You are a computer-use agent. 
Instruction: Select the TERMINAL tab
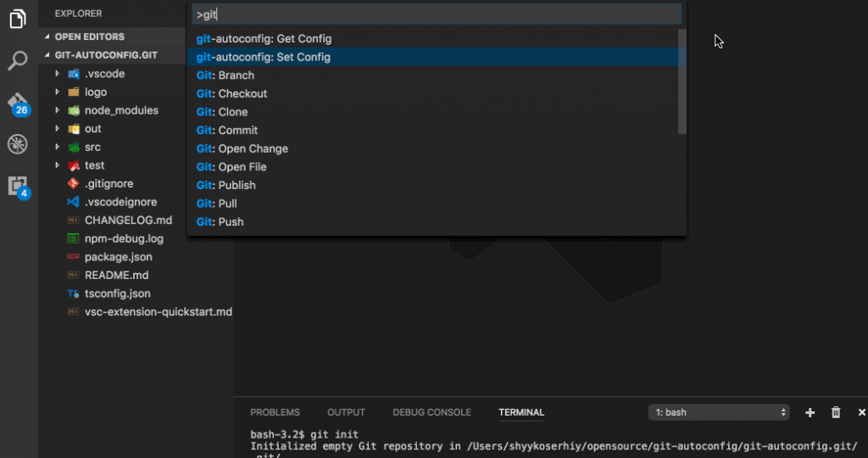point(521,412)
